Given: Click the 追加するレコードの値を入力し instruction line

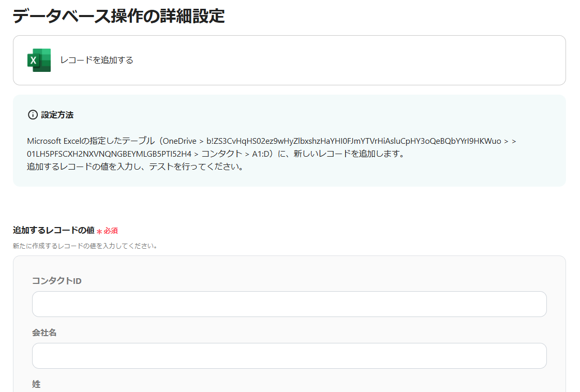Looking at the screenshot, I should click(x=136, y=167).
